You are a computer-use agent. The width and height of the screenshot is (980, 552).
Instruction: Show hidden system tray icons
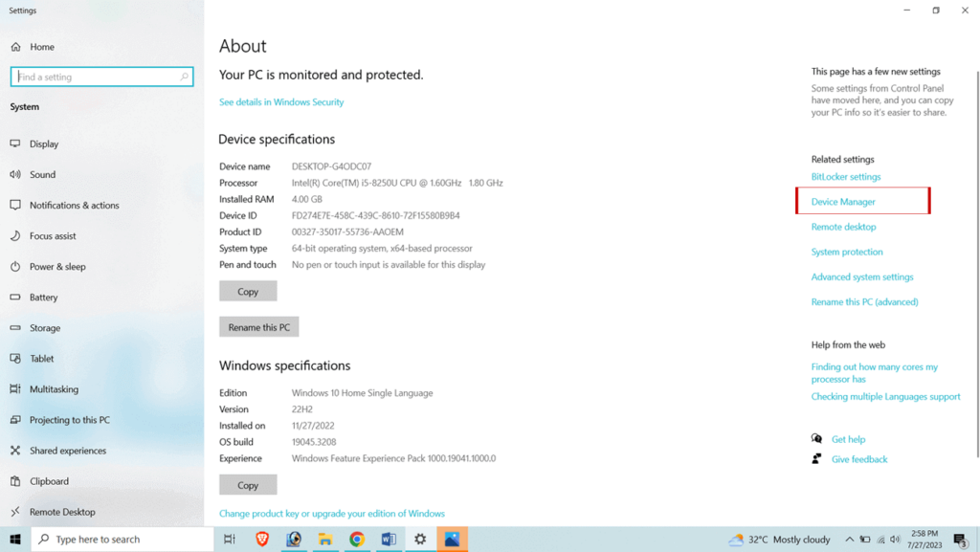click(849, 540)
